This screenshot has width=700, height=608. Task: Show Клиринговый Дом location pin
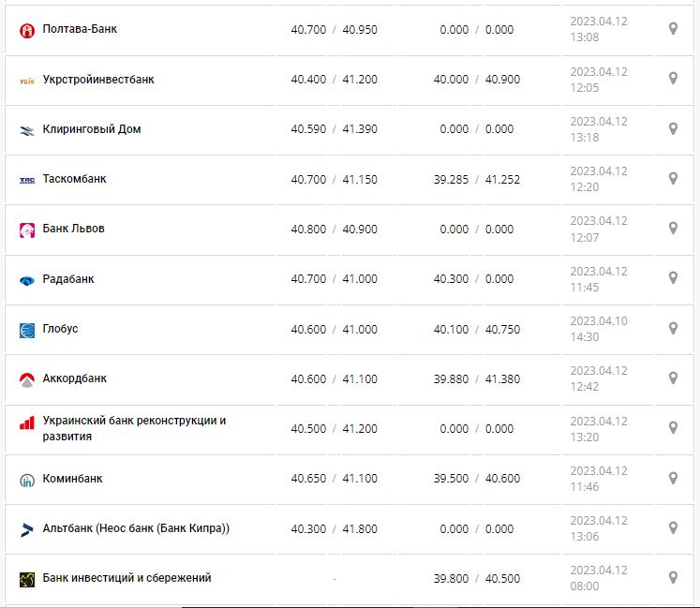[x=673, y=128]
